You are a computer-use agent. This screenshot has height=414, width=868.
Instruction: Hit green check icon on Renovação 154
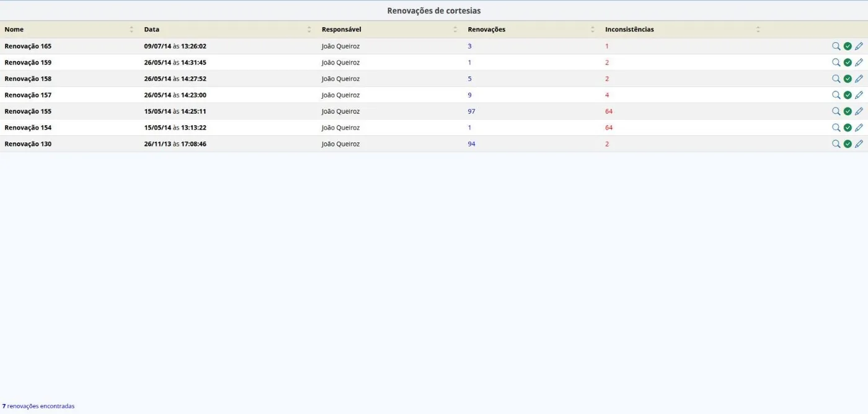tap(848, 127)
